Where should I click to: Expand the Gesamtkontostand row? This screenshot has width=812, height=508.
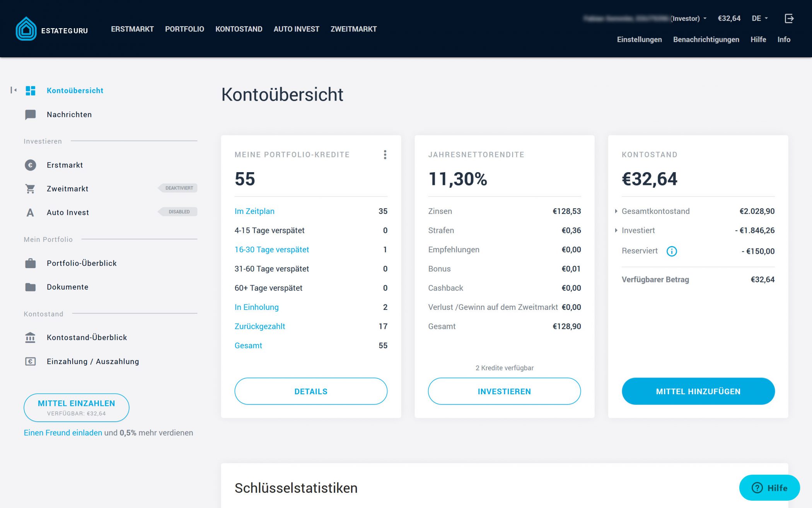point(616,211)
